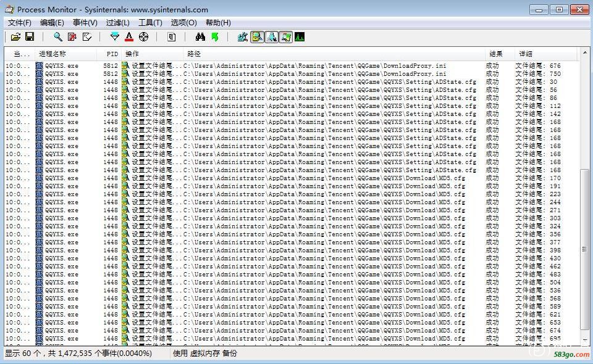The image size is (593, 364).
Task: Open the 编辑(E) menu
Action: [x=52, y=23]
